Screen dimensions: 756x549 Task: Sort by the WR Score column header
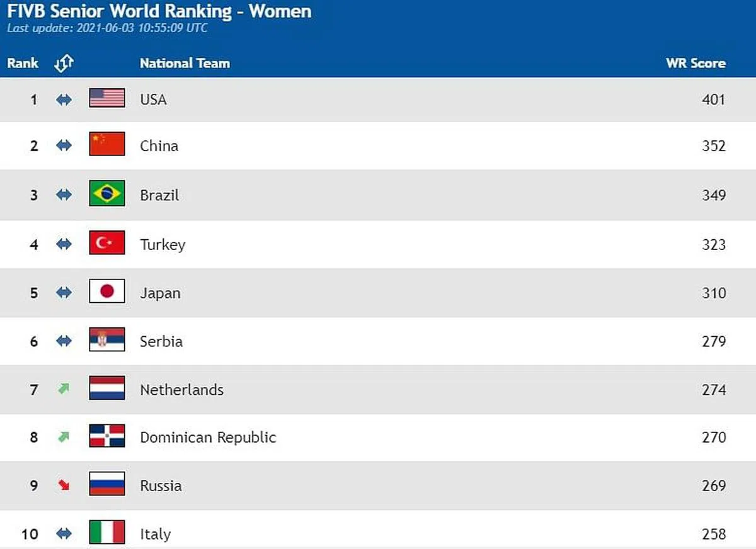(x=696, y=63)
